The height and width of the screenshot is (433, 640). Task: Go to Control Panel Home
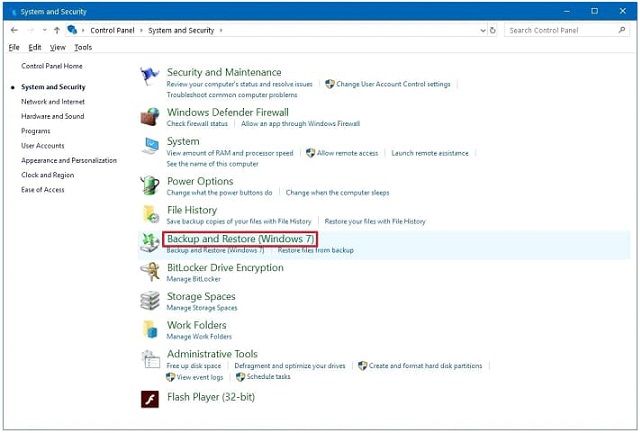[52, 66]
